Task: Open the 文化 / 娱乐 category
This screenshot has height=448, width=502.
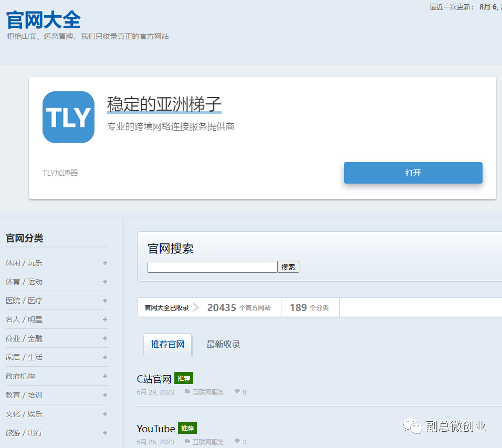Action: click(24, 414)
